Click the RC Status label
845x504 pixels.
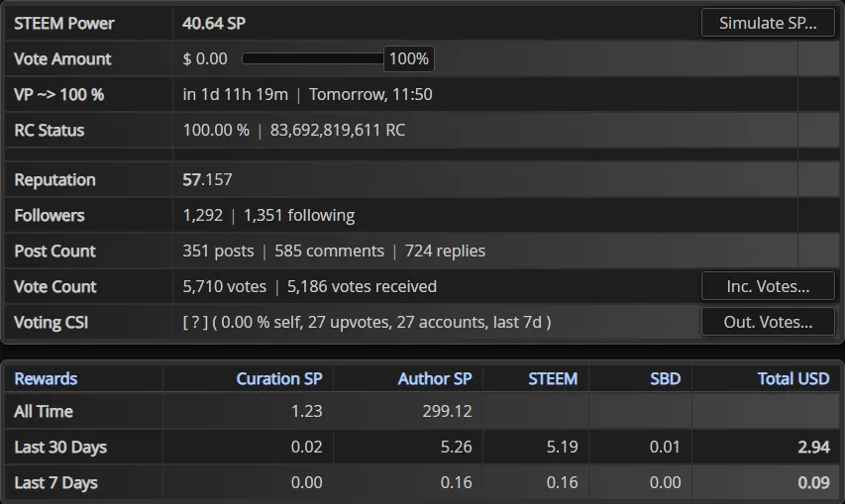[50, 130]
